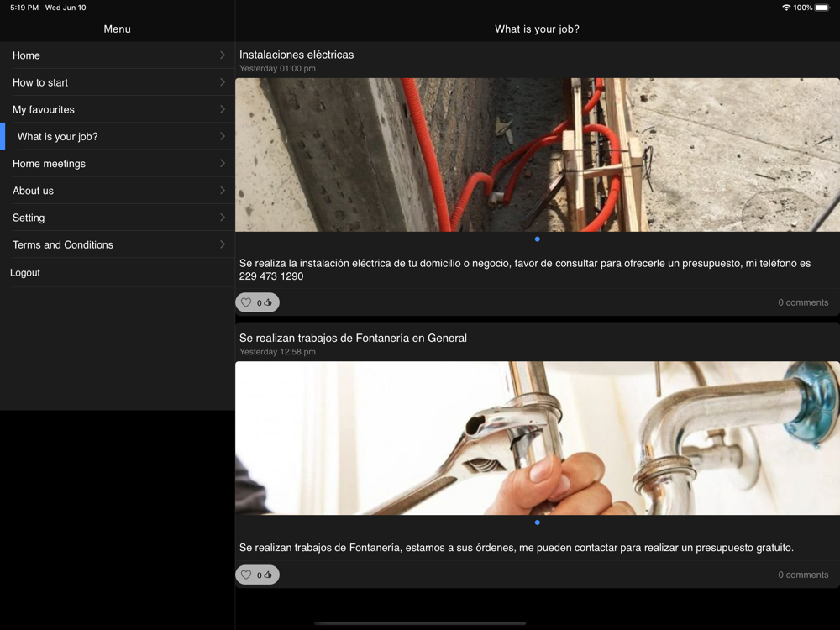Click the Wi-Fi status icon

pos(786,8)
